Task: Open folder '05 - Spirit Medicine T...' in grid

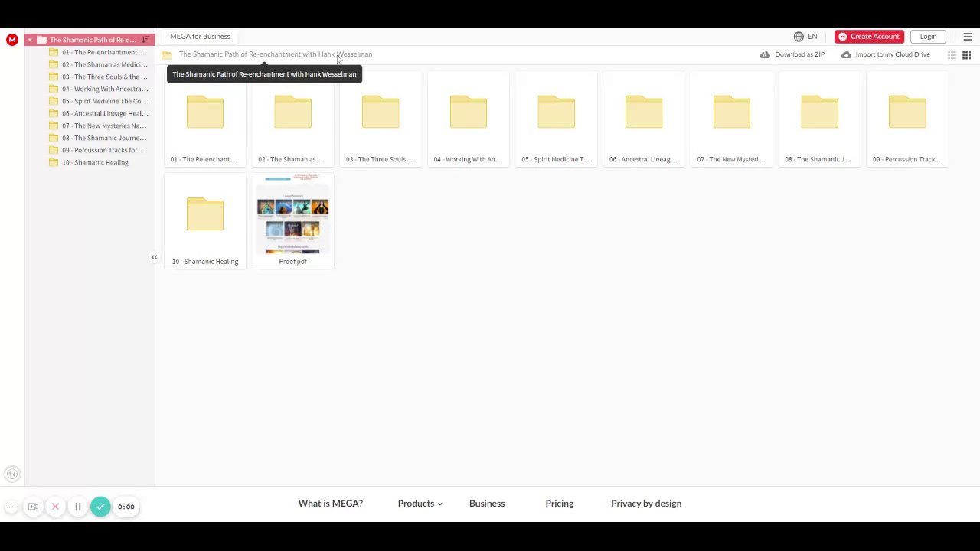Action: [556, 119]
